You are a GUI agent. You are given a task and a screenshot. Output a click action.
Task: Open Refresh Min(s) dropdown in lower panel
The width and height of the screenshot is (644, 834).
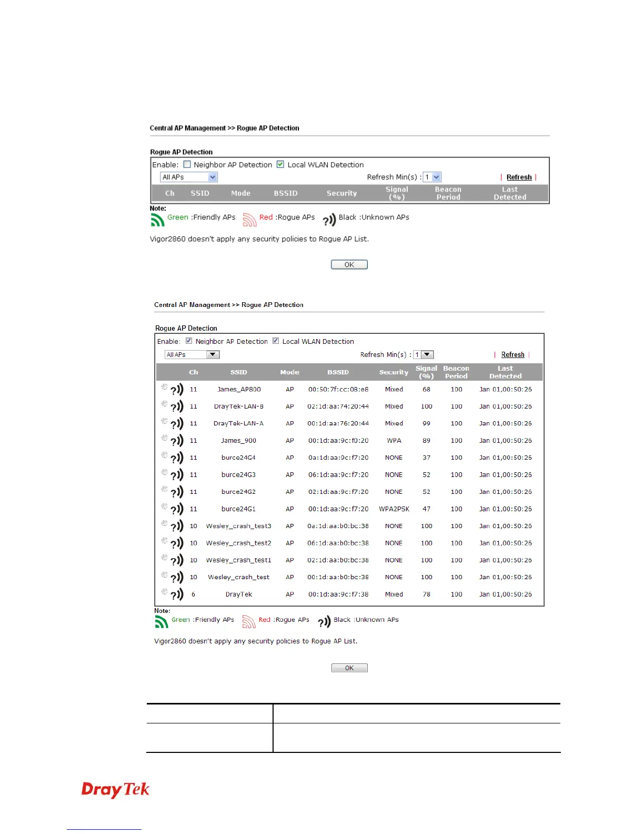[x=424, y=355]
